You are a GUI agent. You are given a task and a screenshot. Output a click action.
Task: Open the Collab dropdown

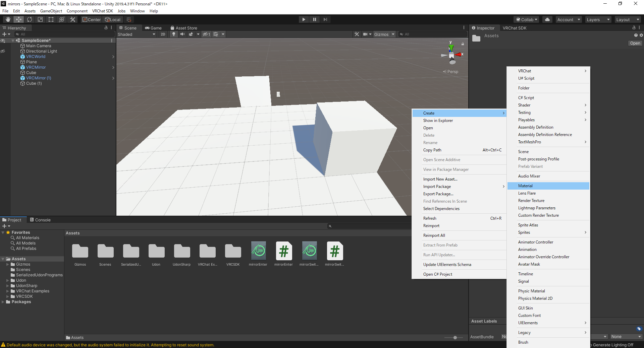pos(527,19)
